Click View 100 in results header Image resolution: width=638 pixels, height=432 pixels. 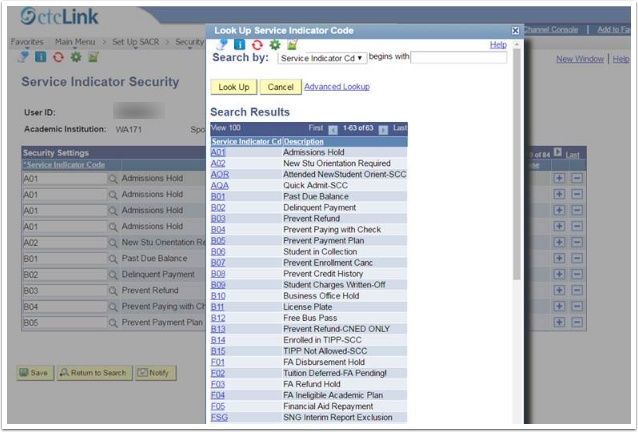pos(226,128)
